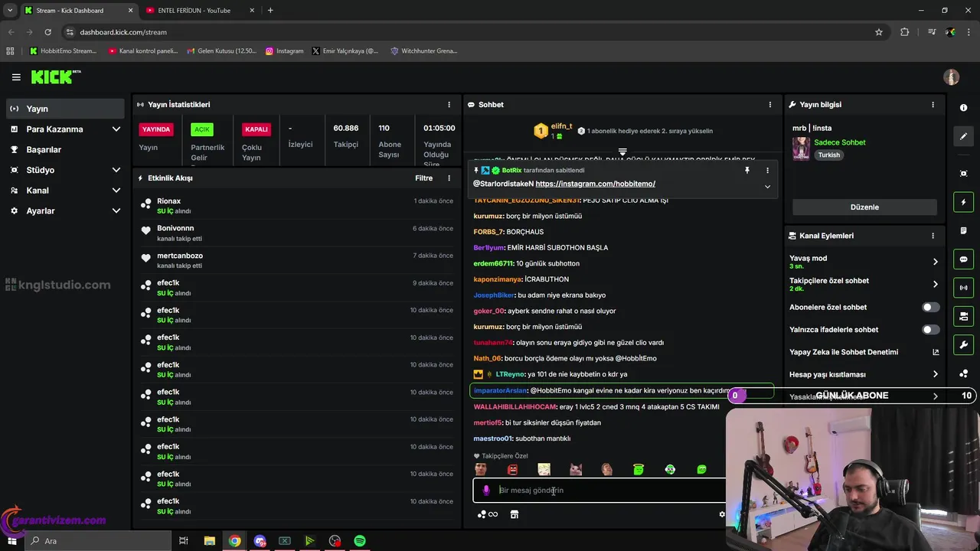Click the pin icon on pinned message
This screenshot has height=551, width=980.
click(746, 171)
